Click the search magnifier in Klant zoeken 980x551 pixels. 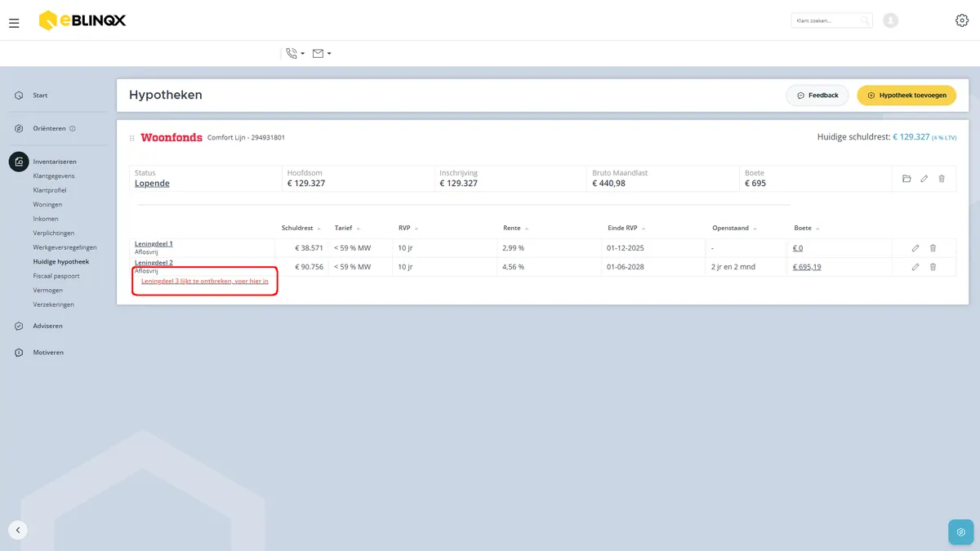[866, 20]
